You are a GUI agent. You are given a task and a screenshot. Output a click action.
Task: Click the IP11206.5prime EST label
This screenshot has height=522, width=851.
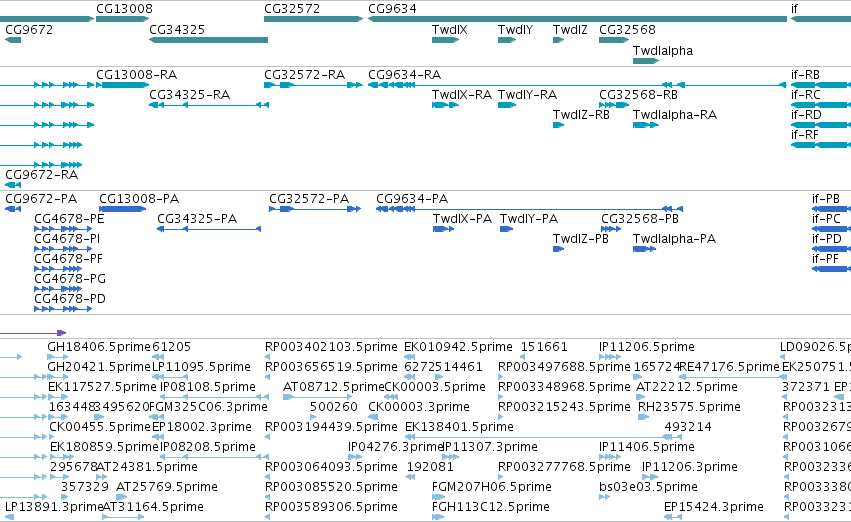[x=647, y=347]
